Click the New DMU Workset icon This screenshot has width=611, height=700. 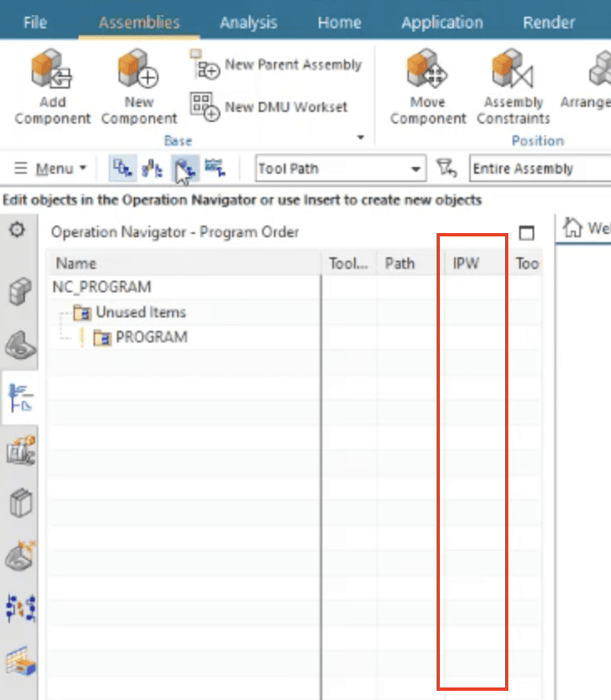[205, 106]
